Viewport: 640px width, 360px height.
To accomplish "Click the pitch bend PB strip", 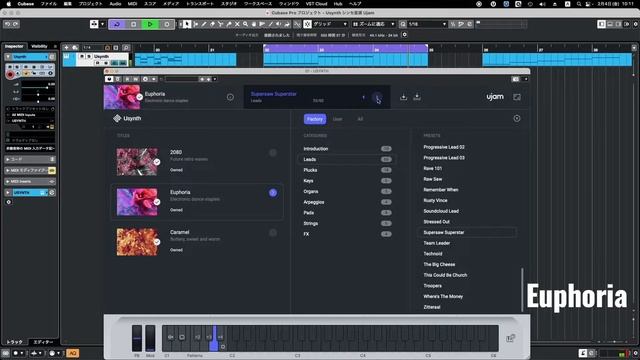I will [137, 338].
